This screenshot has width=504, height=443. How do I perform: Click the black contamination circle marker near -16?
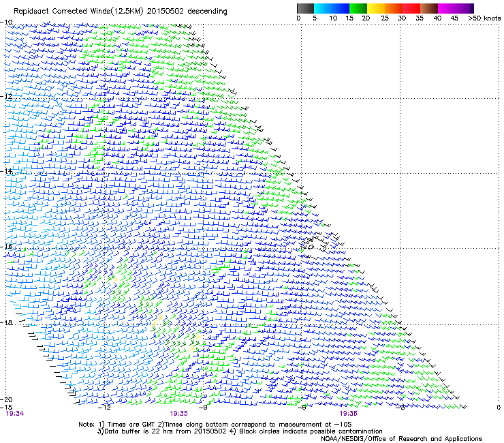pos(311,247)
